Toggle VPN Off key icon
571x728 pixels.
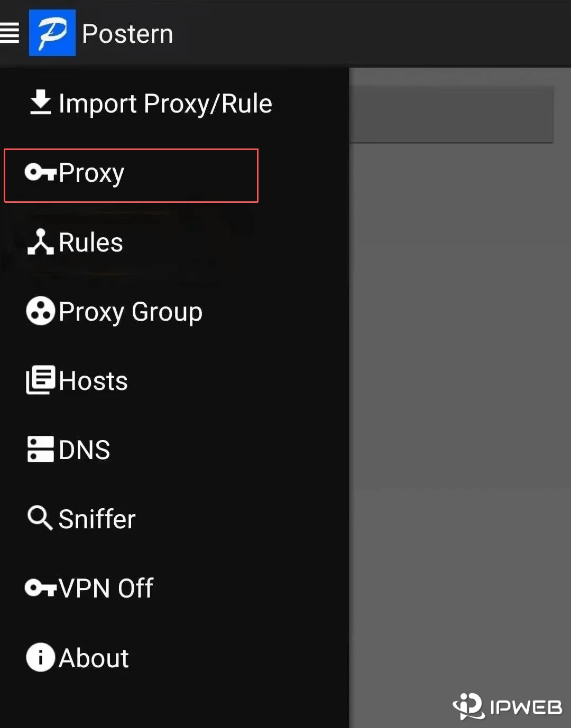pyautogui.click(x=40, y=587)
